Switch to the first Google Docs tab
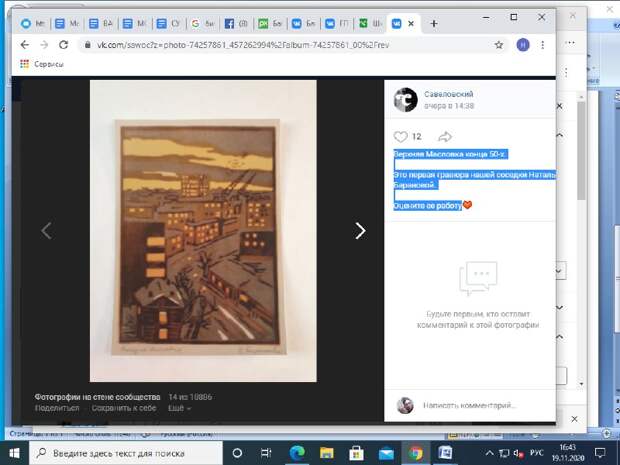 pyautogui.click(x=68, y=24)
